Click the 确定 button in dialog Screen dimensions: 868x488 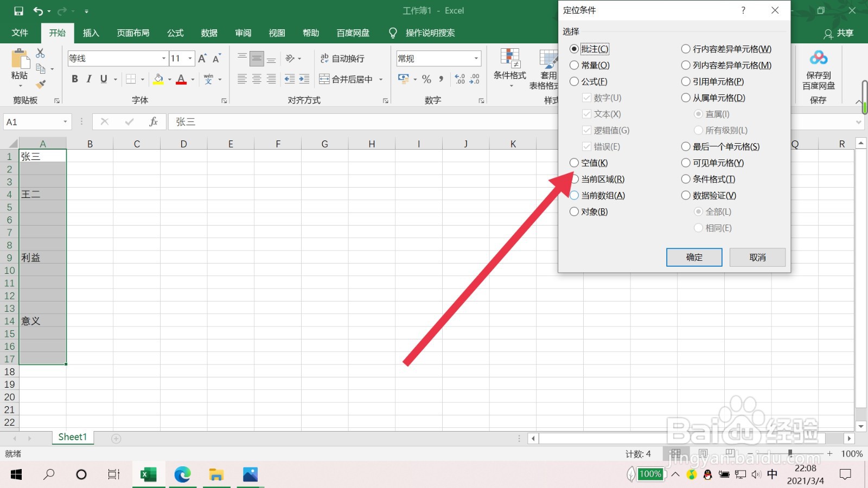coord(694,258)
